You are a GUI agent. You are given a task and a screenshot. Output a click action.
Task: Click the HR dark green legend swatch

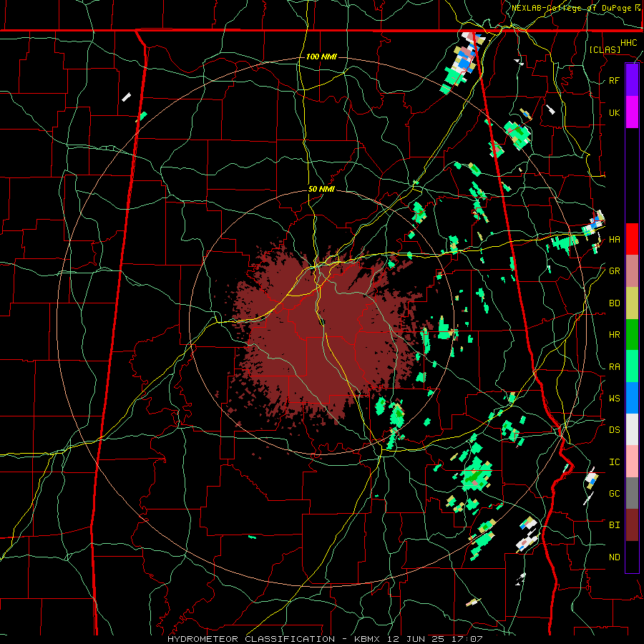tap(632, 335)
